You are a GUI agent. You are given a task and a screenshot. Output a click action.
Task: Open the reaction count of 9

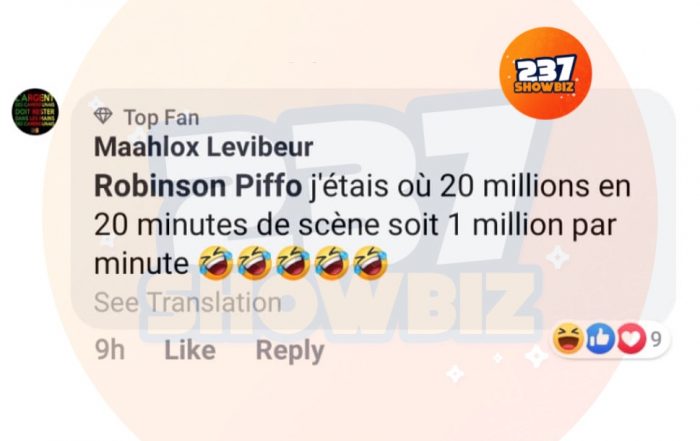655,340
